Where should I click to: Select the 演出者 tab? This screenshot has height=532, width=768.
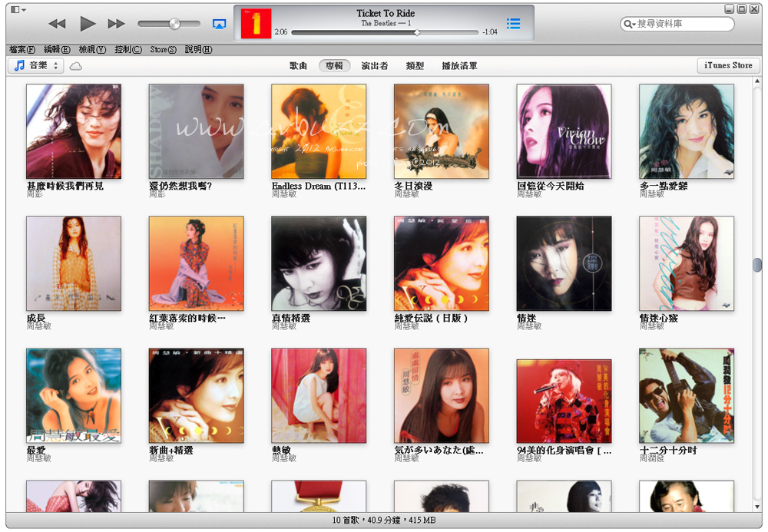pyautogui.click(x=374, y=66)
